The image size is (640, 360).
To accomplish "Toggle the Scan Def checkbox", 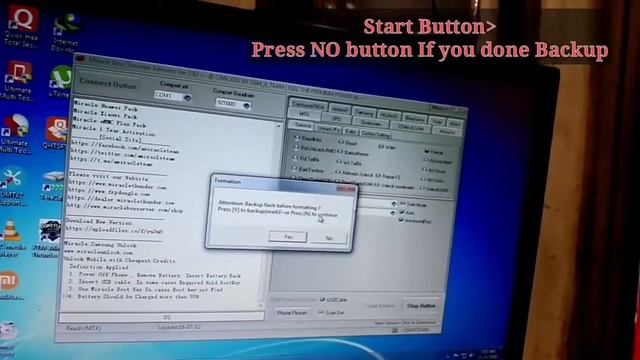I will pyautogui.click(x=331, y=312).
